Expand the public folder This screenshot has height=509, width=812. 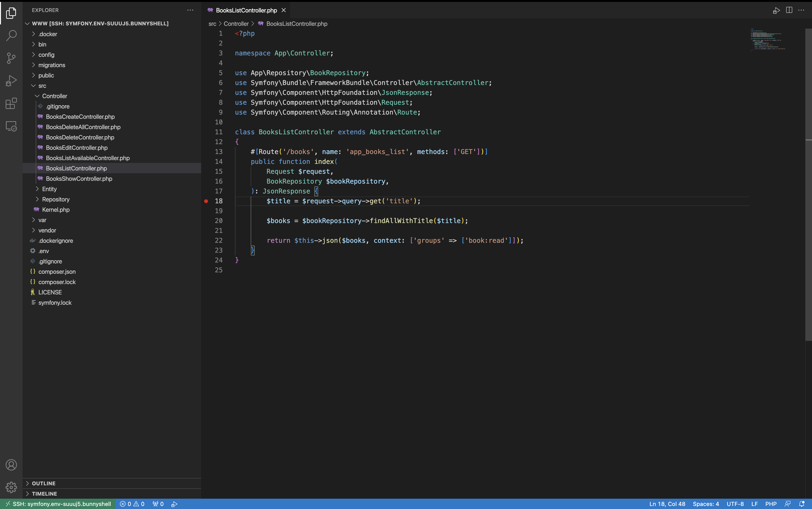coord(112,75)
